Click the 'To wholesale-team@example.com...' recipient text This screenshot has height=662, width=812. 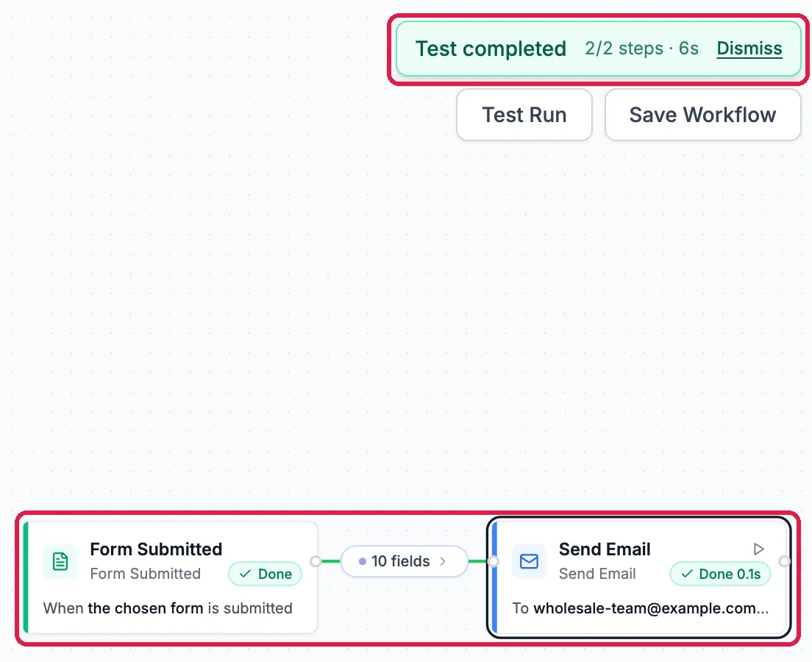pyautogui.click(x=640, y=608)
